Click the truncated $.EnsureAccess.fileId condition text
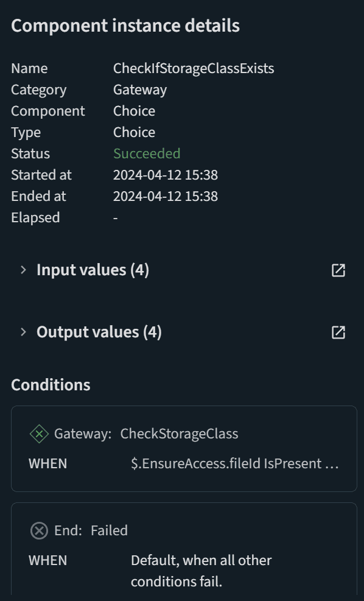 click(x=235, y=463)
